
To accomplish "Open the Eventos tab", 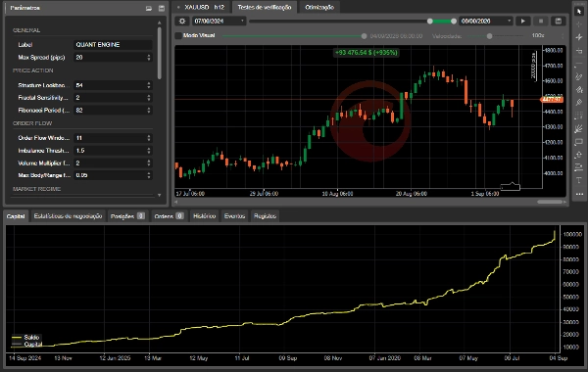I will tap(234, 216).
